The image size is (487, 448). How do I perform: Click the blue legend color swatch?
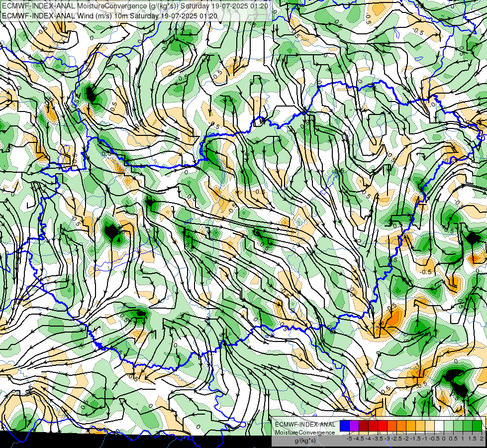click(x=345, y=426)
